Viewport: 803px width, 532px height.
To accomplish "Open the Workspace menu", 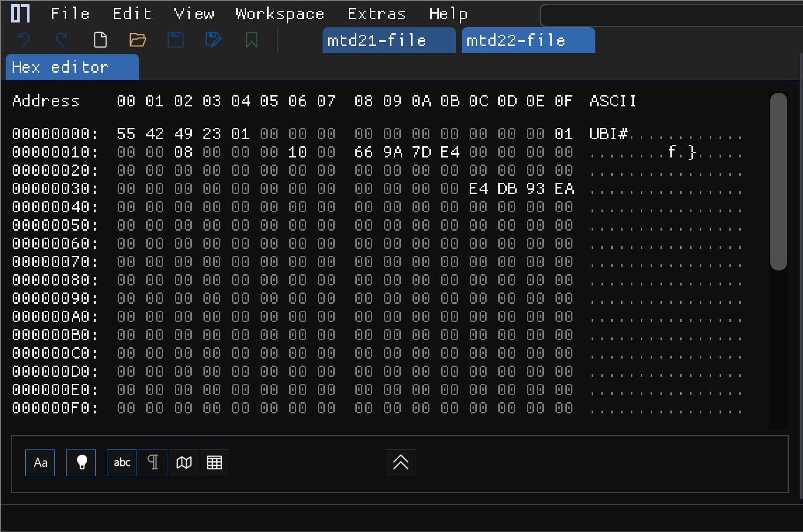I will 280,14.
